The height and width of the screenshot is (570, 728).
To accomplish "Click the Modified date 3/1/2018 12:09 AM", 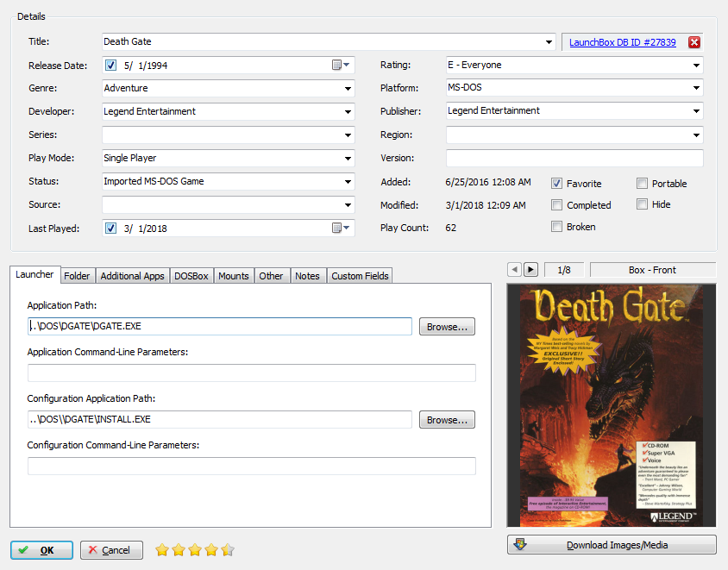I will point(486,205).
